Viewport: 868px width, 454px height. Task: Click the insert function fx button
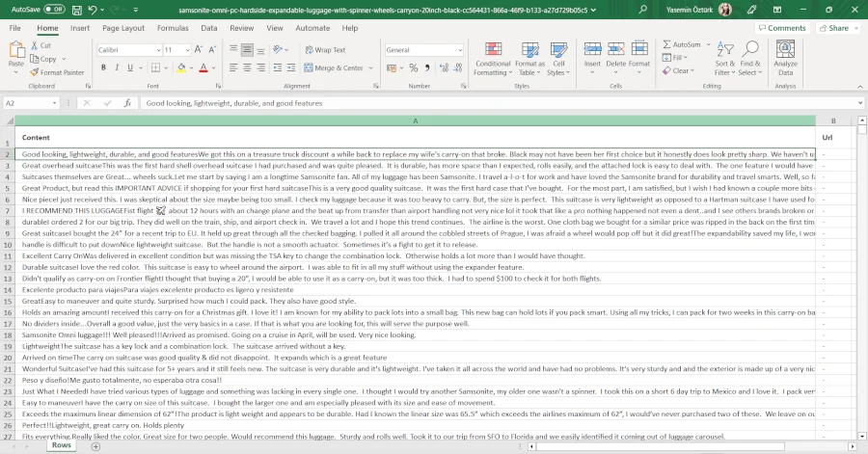coord(127,103)
